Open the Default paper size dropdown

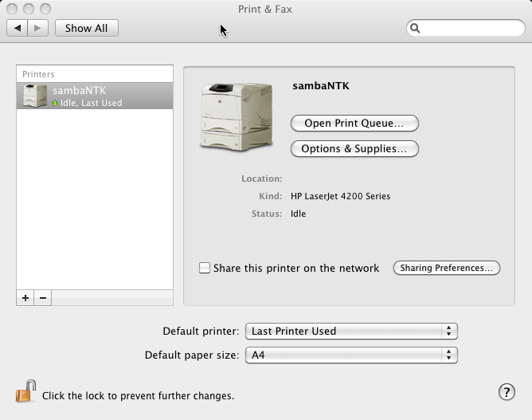click(351, 355)
